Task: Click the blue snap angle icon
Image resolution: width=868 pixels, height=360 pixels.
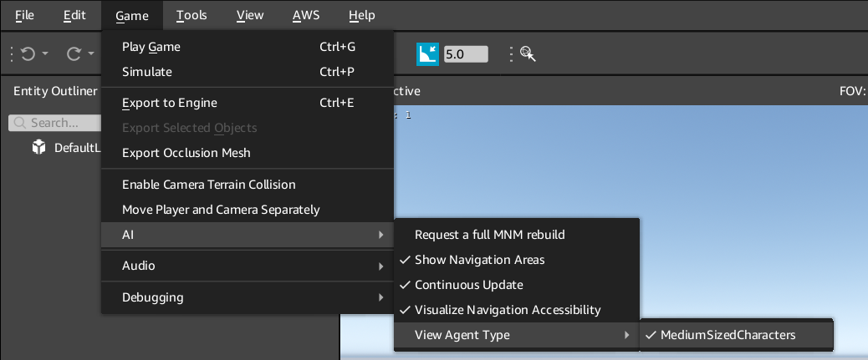Action: [x=427, y=54]
